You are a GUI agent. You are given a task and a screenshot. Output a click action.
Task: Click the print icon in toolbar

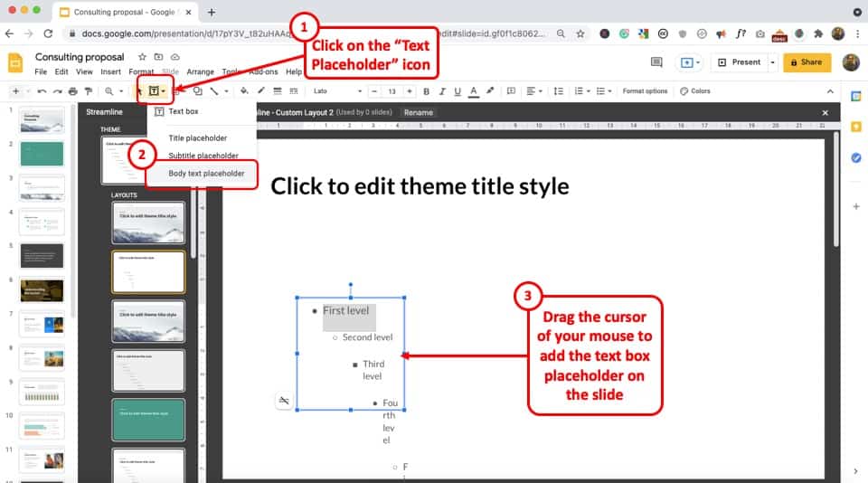pyautogui.click(x=72, y=90)
